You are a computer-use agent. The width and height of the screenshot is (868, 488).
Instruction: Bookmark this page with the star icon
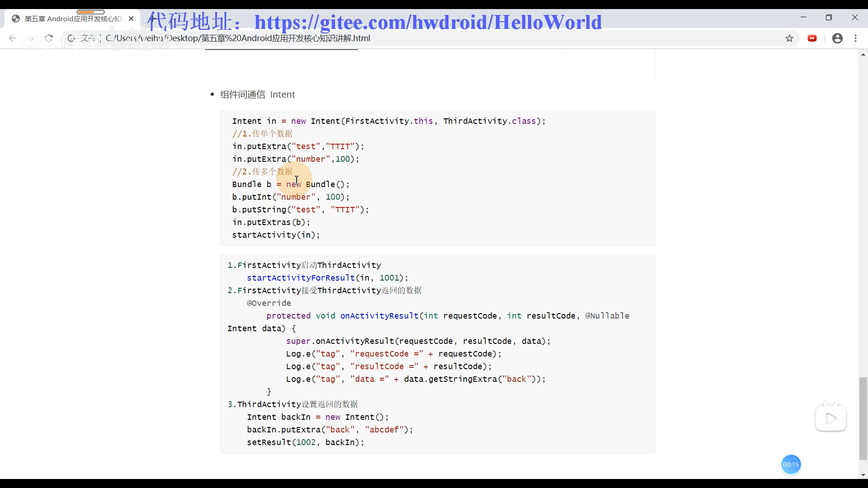pyautogui.click(x=789, y=38)
